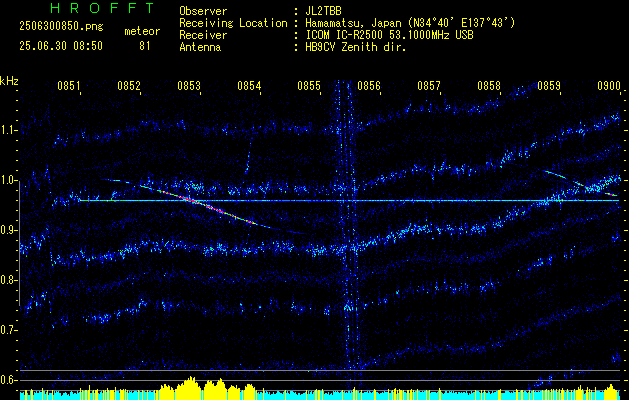Click the Observer label

tap(203, 11)
